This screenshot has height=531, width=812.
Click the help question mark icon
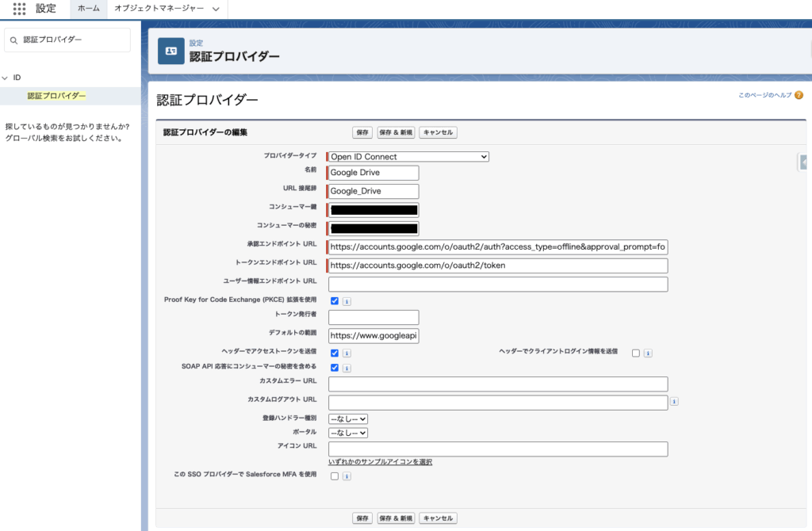click(x=799, y=95)
